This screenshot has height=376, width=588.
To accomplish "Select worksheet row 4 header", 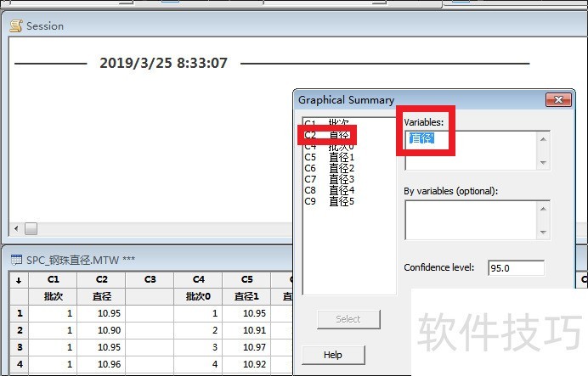I will point(20,364).
